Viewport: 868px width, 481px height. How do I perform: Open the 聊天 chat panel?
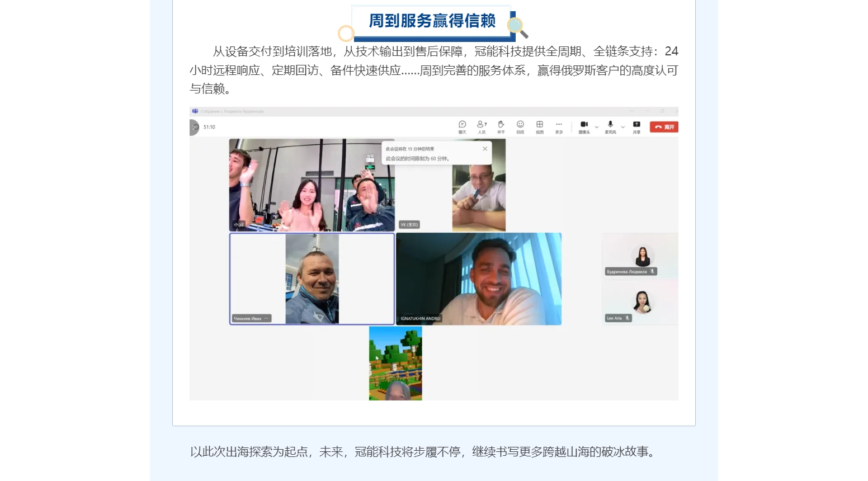(x=462, y=124)
